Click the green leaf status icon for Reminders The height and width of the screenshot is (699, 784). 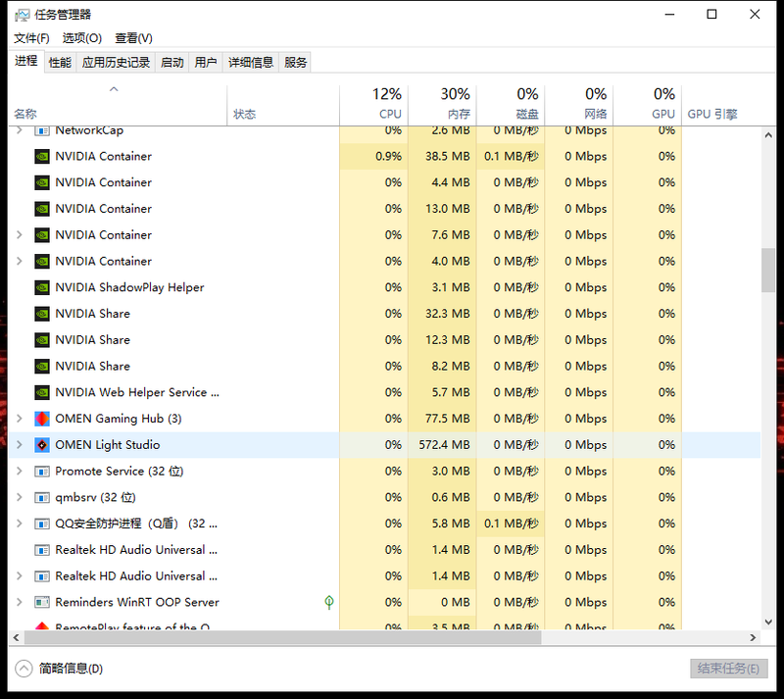[329, 602]
